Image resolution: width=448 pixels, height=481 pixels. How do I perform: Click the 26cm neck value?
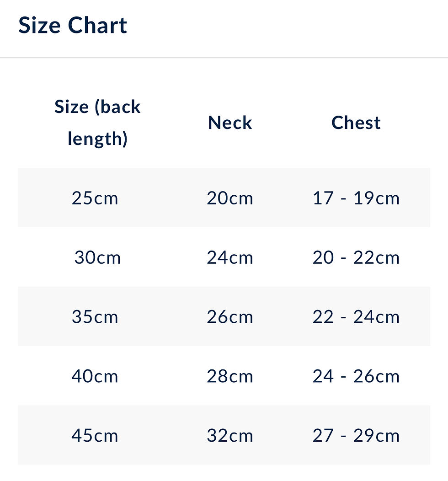point(230,317)
